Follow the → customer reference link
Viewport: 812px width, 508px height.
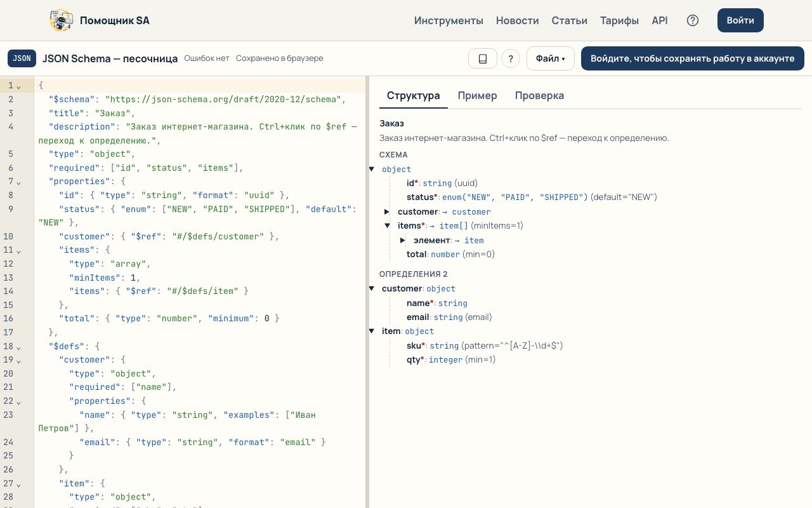tap(466, 211)
